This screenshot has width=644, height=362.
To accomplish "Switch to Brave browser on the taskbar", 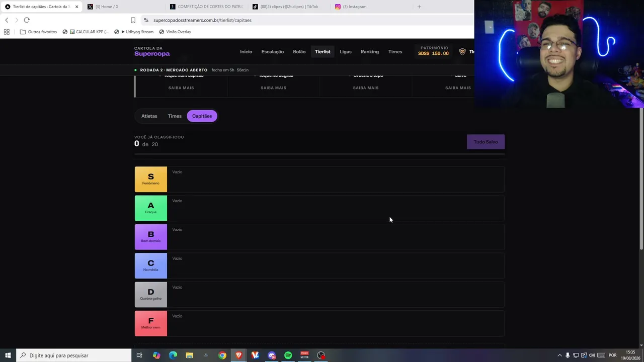I will tap(239, 355).
